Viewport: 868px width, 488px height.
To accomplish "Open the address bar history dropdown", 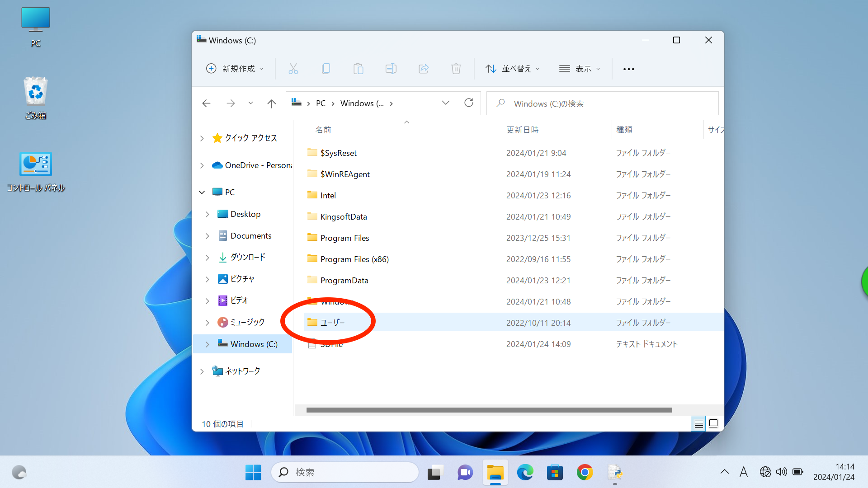I will 446,103.
